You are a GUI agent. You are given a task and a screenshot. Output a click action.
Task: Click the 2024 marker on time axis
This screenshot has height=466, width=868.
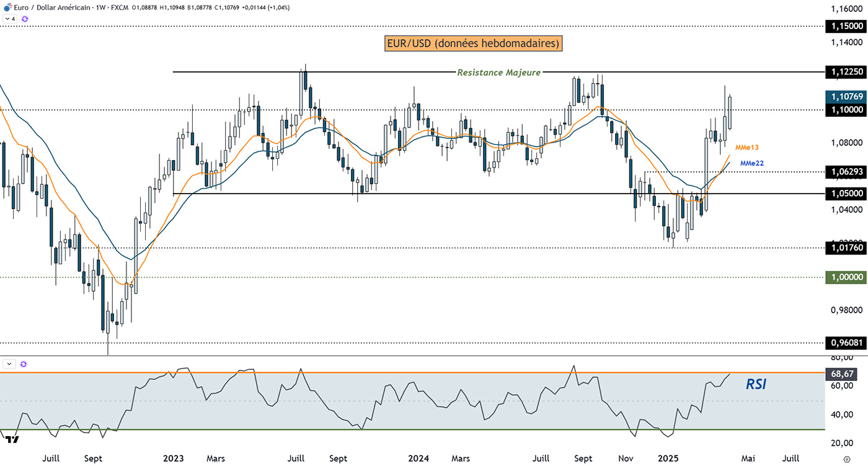click(418, 459)
